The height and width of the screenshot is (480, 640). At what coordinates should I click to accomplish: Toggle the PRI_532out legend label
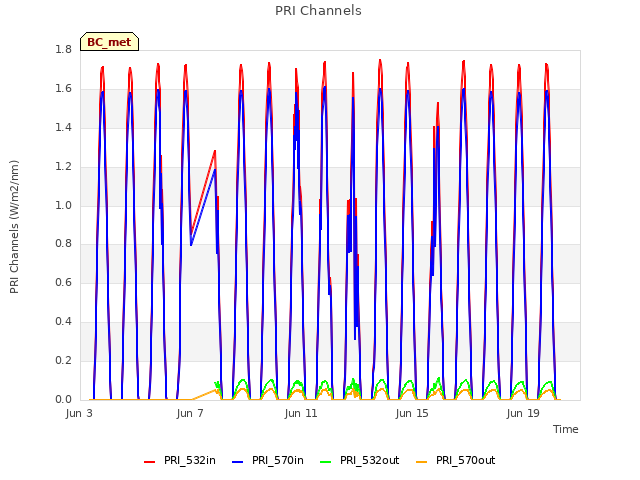[x=370, y=460]
